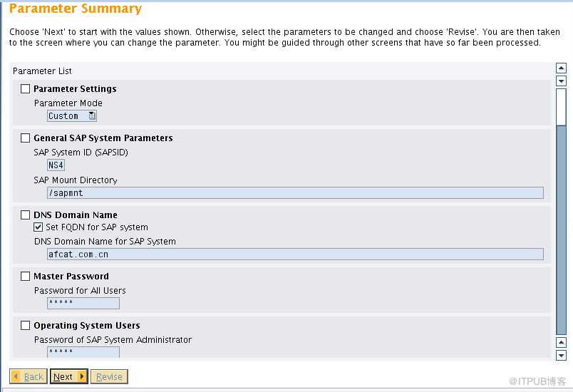
Task: Click the list icon inside Parameter Mode box
Action: coord(92,115)
